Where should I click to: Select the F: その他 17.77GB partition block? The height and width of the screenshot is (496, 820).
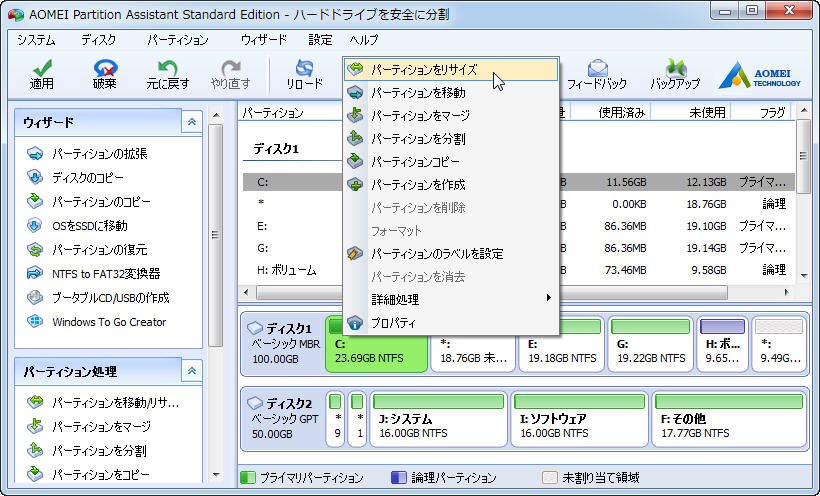click(x=729, y=420)
